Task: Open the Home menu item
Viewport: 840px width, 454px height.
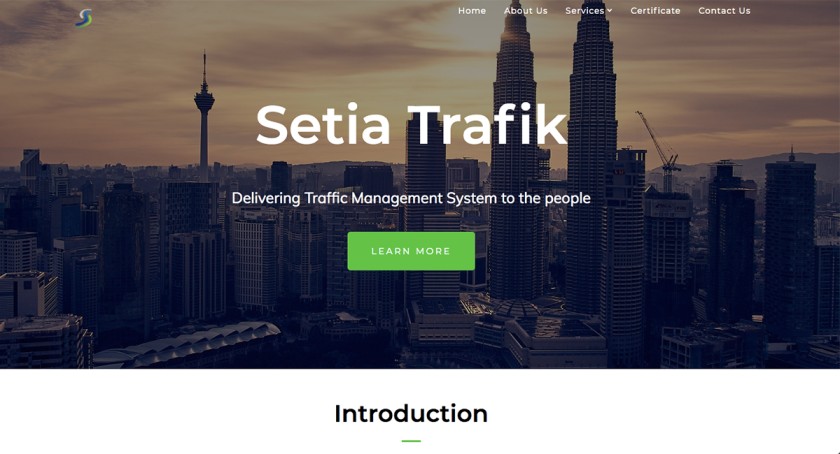Action: pyautogui.click(x=472, y=11)
